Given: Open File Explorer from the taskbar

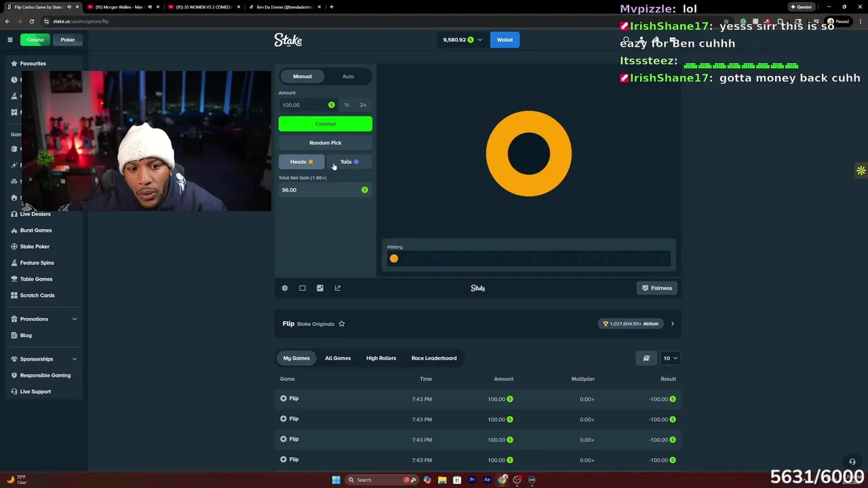Looking at the screenshot, I should [442, 480].
